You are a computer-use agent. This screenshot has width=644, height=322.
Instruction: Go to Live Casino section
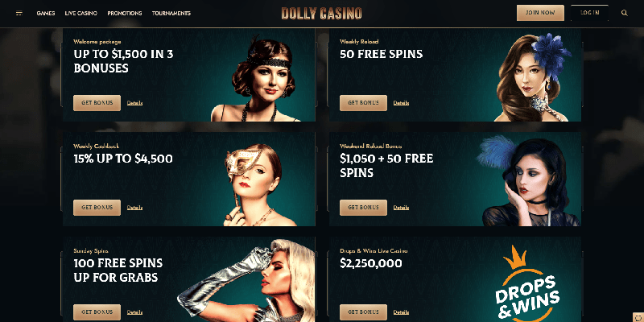click(x=81, y=13)
